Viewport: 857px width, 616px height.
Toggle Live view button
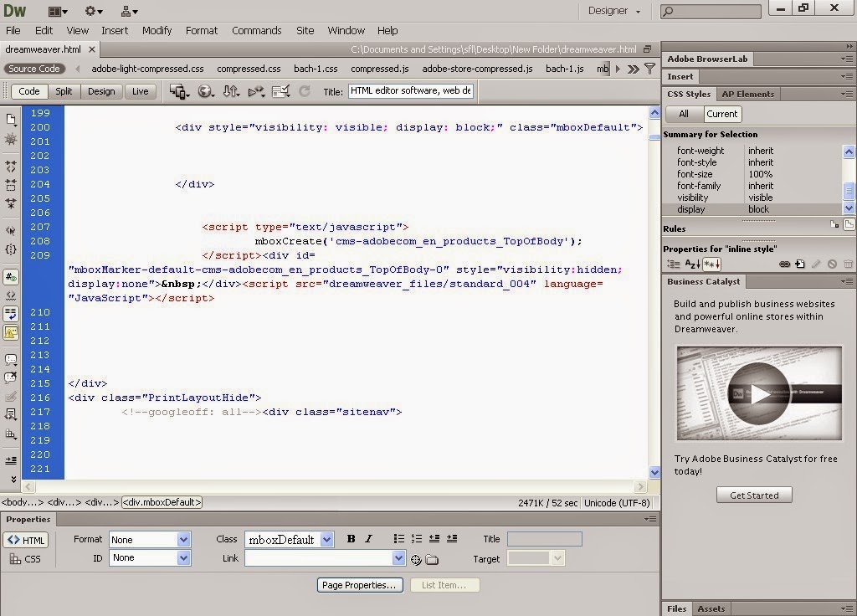pyautogui.click(x=140, y=91)
